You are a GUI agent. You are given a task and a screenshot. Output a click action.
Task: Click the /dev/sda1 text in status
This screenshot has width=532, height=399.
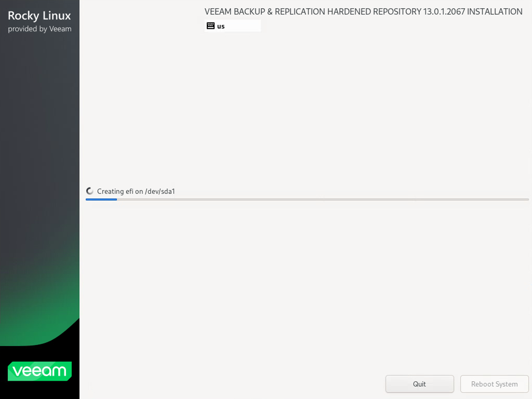(160, 191)
